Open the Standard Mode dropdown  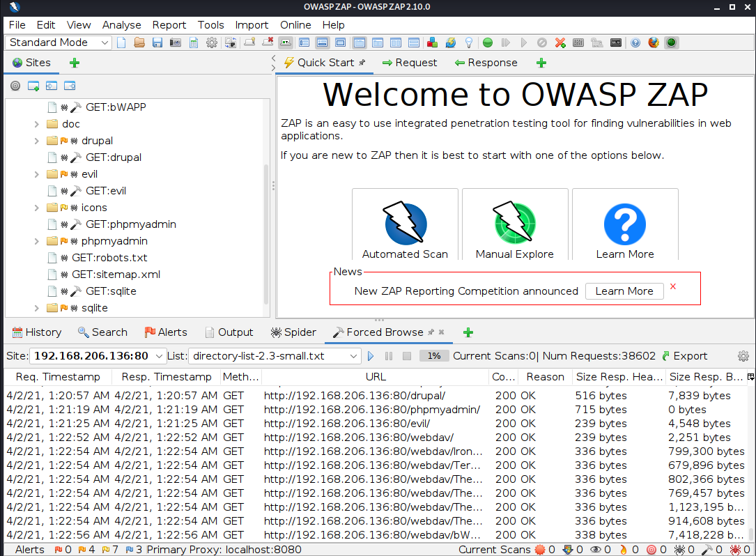tap(59, 43)
